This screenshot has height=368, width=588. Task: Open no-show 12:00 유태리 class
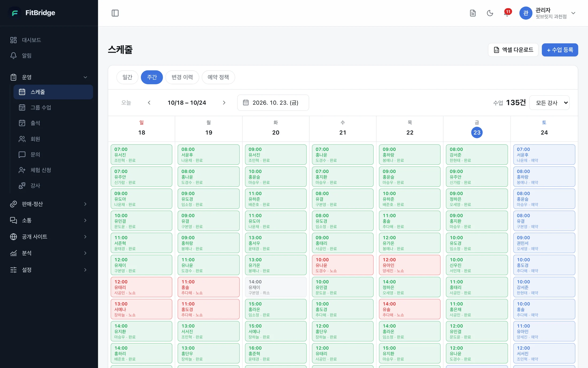141,287
